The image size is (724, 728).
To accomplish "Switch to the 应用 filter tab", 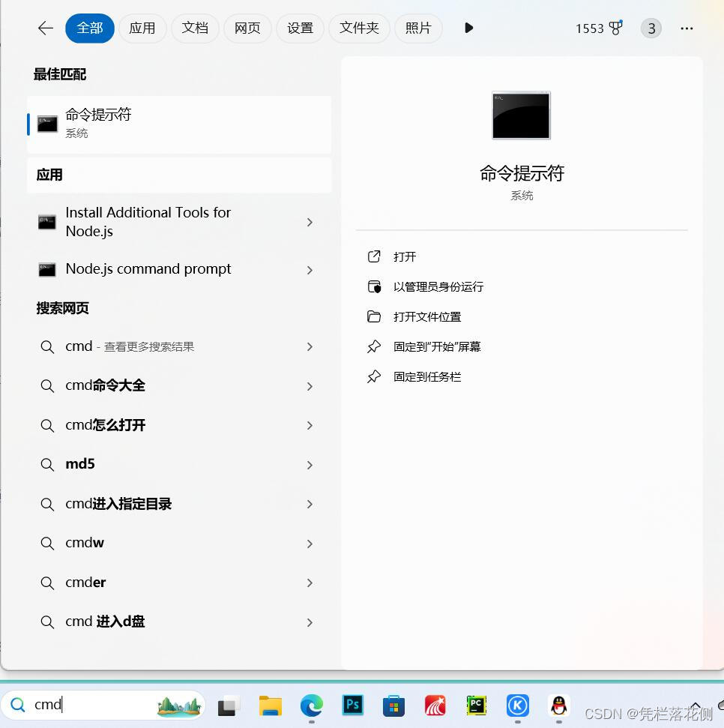I will (x=142, y=28).
